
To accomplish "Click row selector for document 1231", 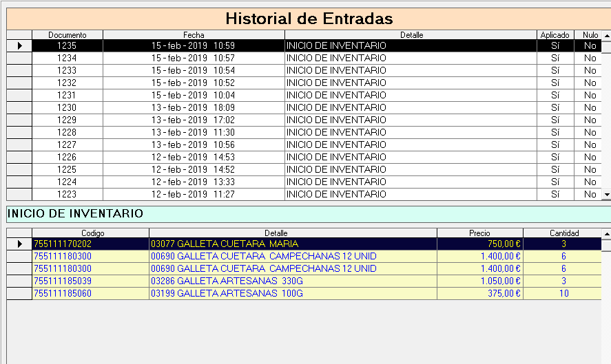I will click(19, 95).
